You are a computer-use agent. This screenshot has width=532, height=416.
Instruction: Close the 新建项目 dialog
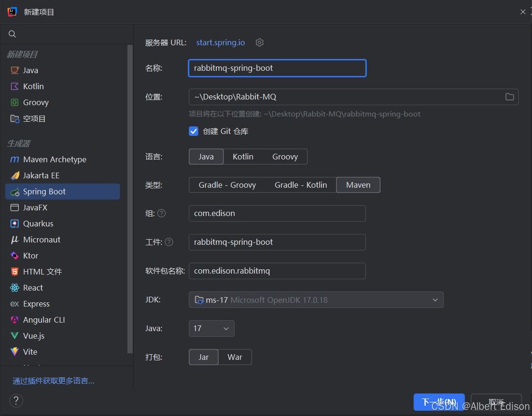(x=523, y=12)
